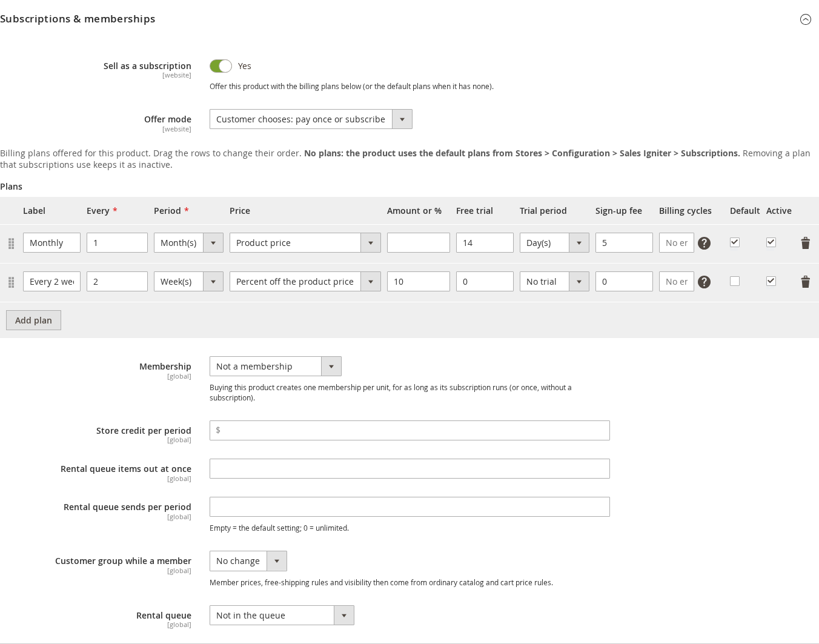Screen dimensions: 819x644
Task: Open the Customer group while a member dropdown
Action: [x=248, y=561]
